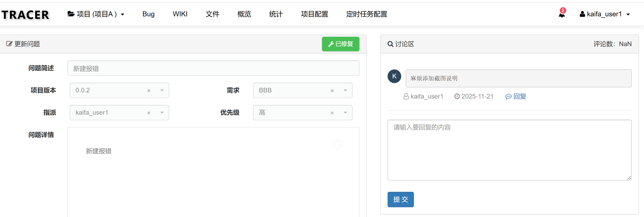Clear the 优先级 高 selection
The width and height of the screenshot is (644, 217).
coord(332,113)
